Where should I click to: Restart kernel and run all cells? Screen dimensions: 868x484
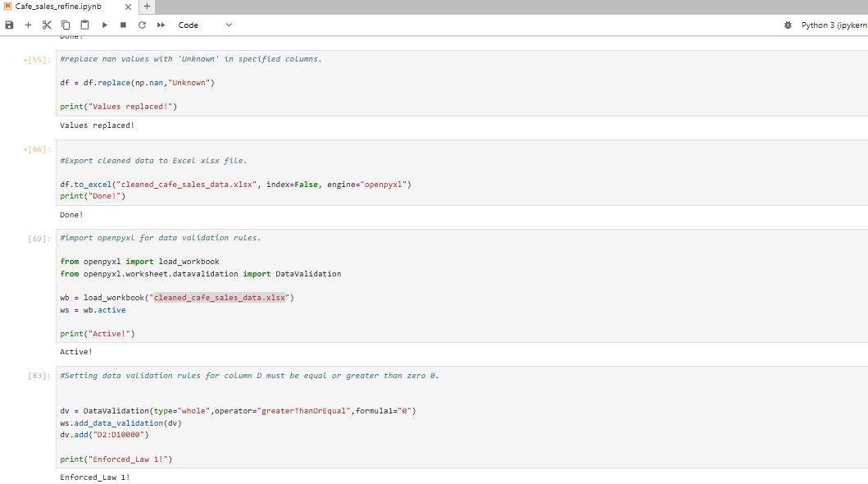[161, 25]
